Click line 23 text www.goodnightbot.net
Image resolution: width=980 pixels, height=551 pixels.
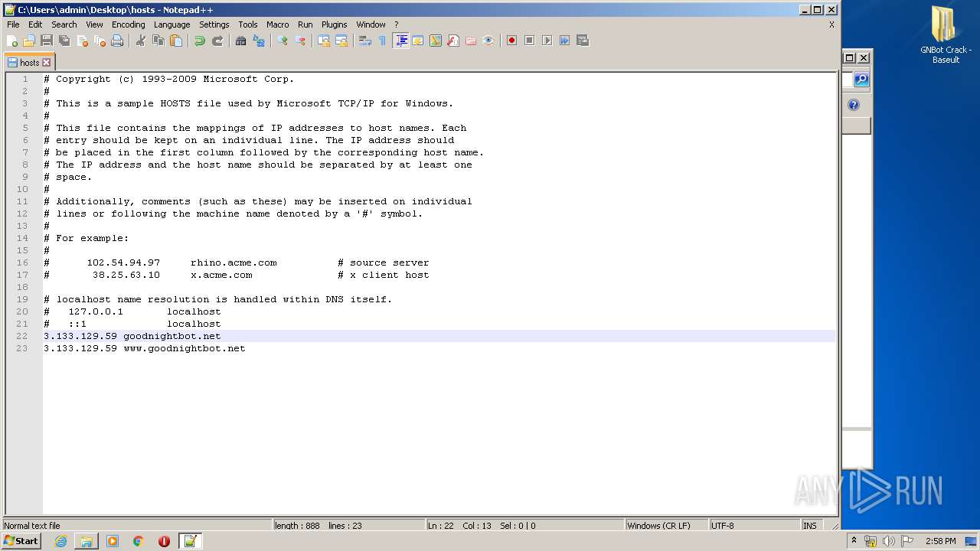click(x=185, y=348)
